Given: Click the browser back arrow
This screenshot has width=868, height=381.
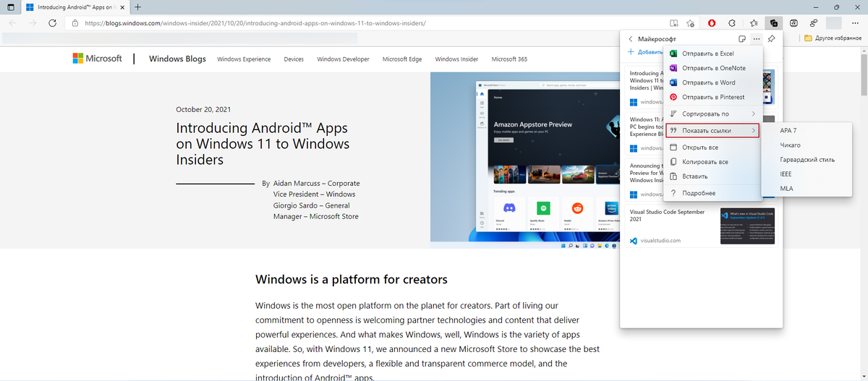Looking at the screenshot, I should [12, 22].
